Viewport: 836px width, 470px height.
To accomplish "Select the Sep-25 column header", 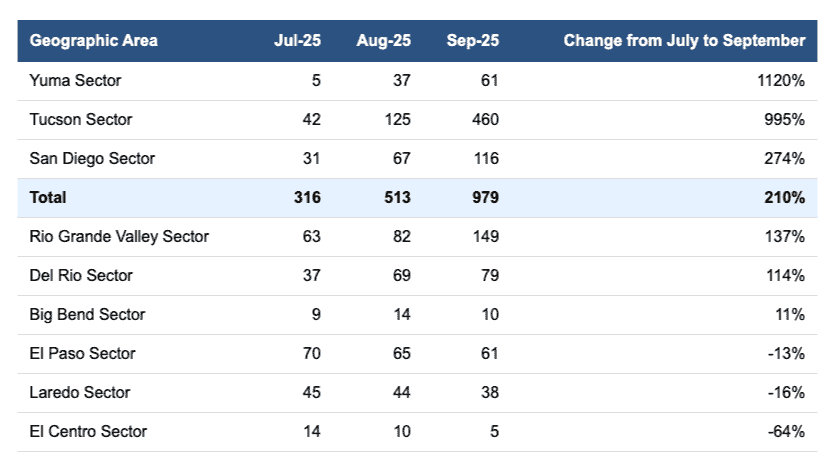I will [x=473, y=41].
